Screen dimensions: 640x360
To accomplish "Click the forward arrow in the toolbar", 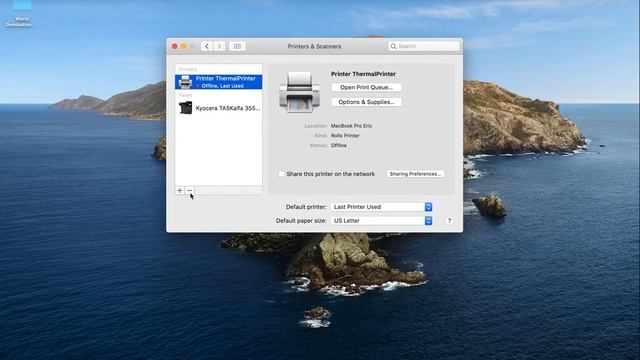I will pyautogui.click(x=219, y=46).
